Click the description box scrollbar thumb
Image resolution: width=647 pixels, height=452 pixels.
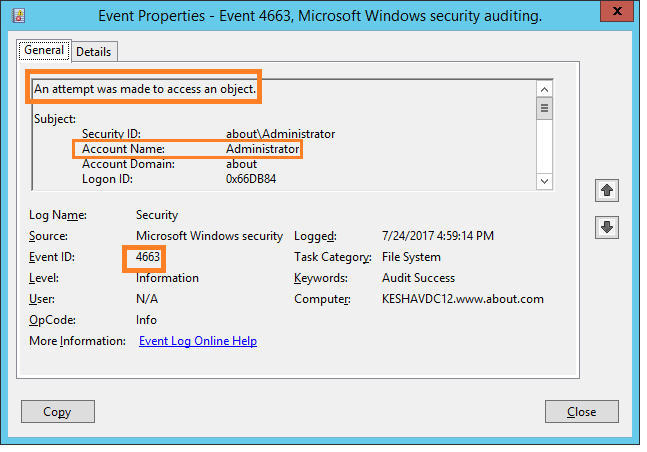pyautogui.click(x=545, y=109)
